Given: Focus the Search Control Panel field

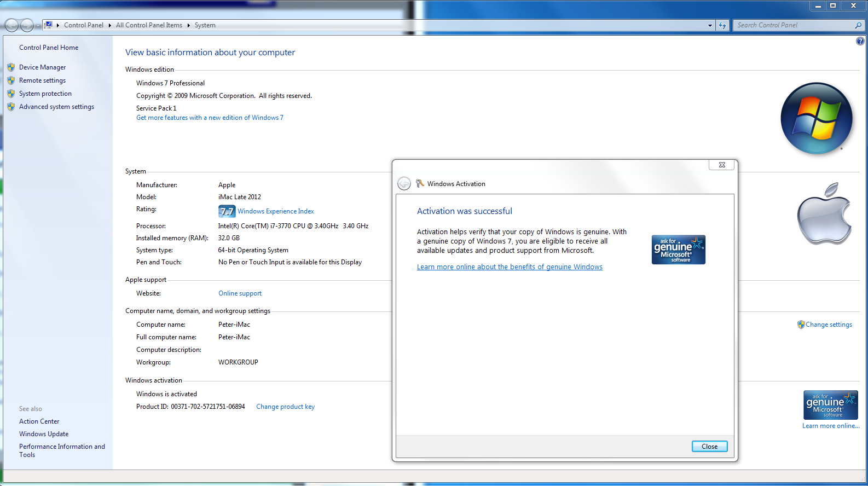Looking at the screenshot, I should (x=794, y=25).
